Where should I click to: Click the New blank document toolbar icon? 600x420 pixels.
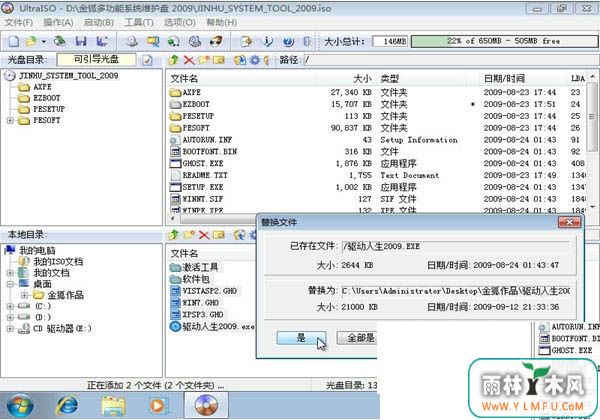pos(14,41)
